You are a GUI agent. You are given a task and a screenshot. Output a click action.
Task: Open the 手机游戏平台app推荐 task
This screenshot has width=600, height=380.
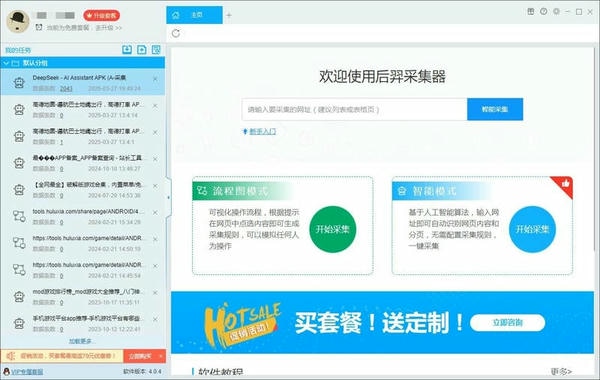pos(83,323)
